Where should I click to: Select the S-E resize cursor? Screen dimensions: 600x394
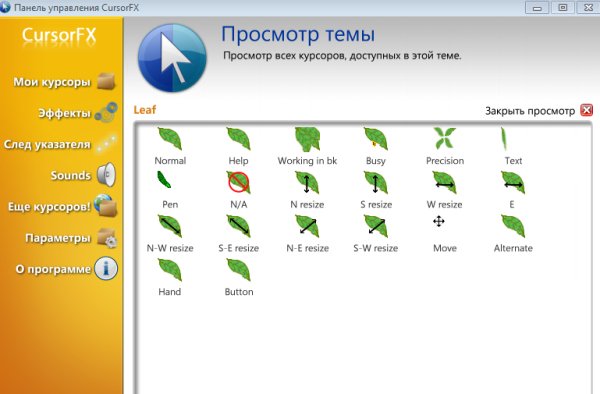pos(238,226)
